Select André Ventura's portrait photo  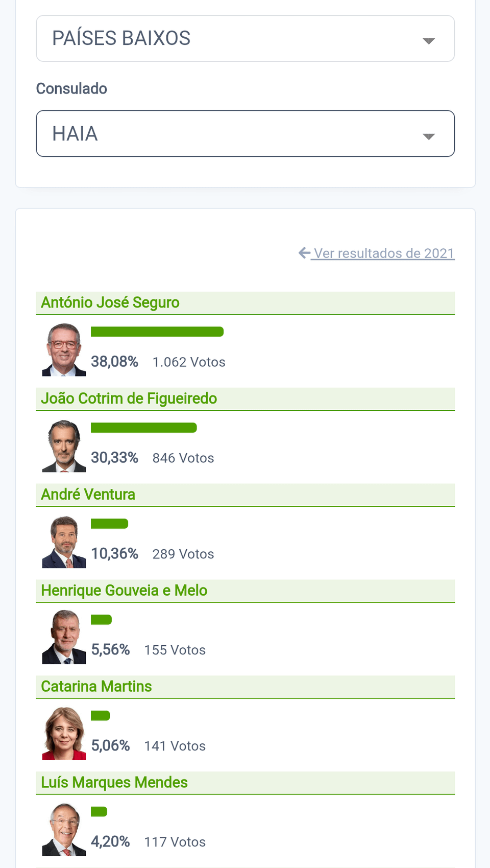click(x=64, y=542)
